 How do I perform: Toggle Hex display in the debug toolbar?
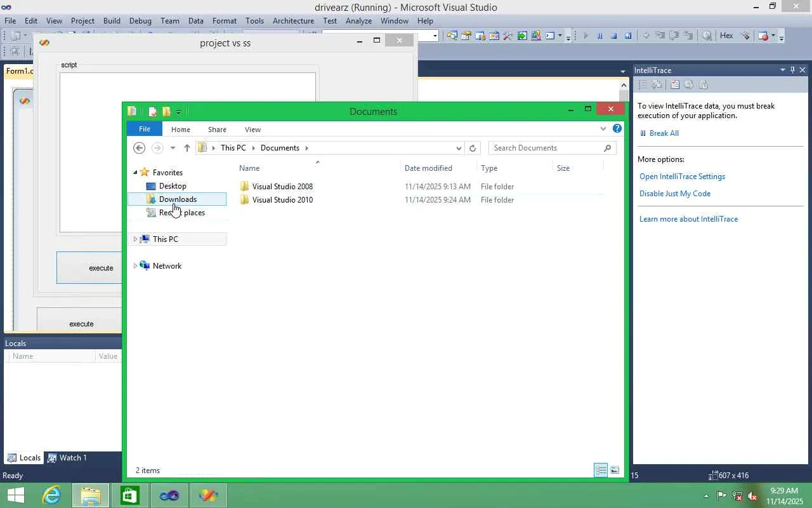point(726,36)
